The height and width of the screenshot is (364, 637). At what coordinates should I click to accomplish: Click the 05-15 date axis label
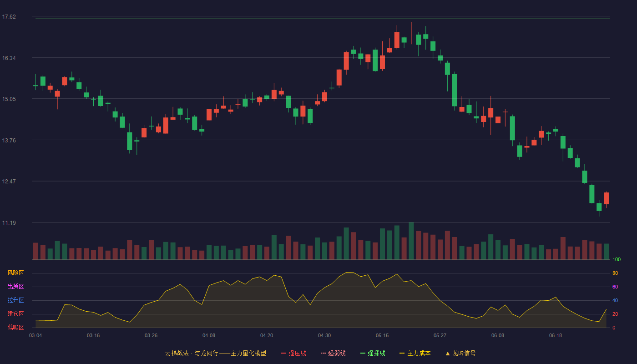pos(382,335)
